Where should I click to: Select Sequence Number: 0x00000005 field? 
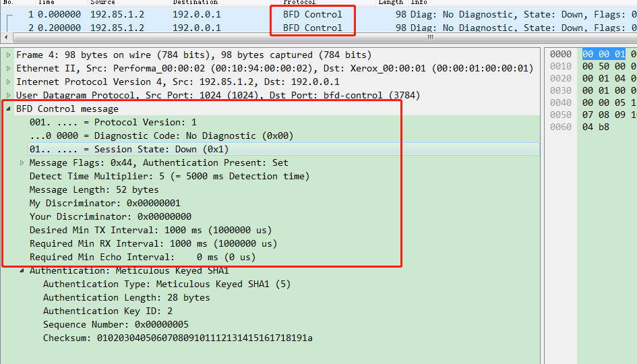[x=116, y=325]
